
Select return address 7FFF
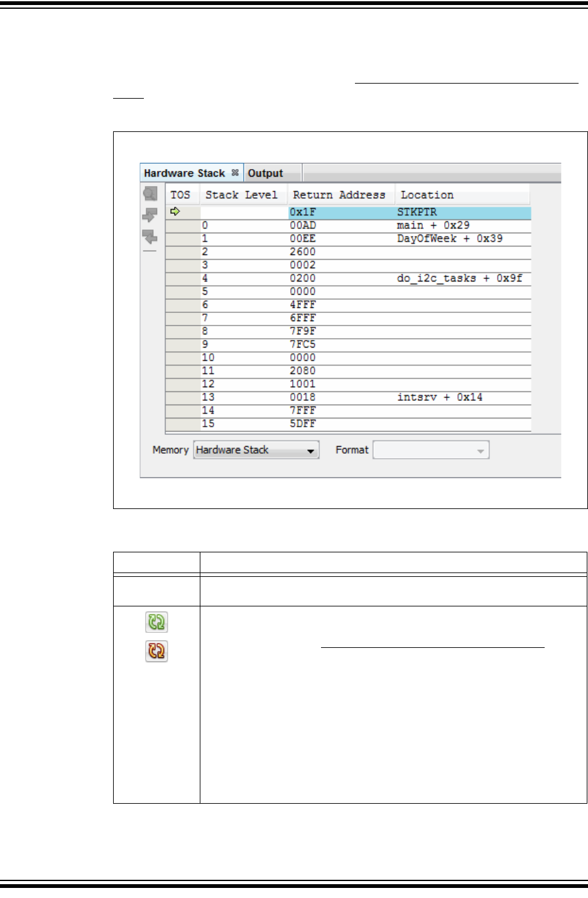coord(303,410)
